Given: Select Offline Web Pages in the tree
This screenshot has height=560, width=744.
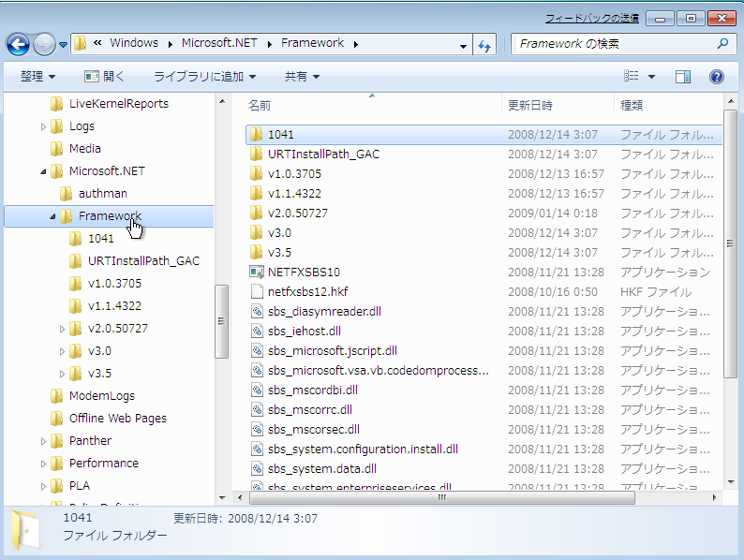Looking at the screenshot, I should point(109,419).
